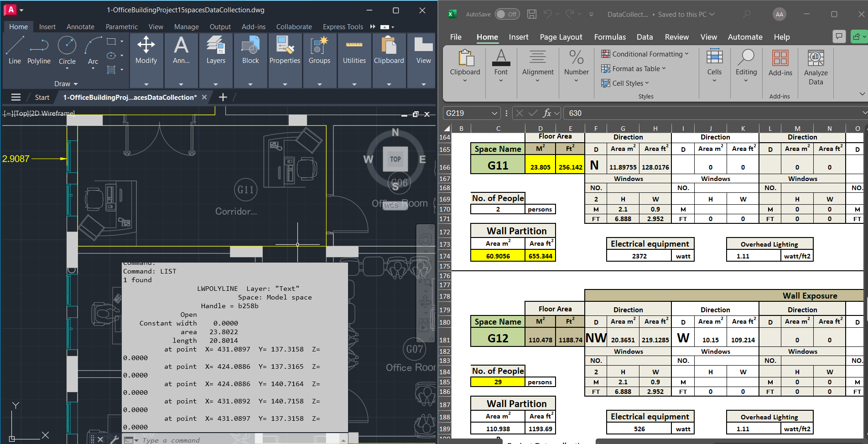Open the Utilities panel
Viewport: 868px width, 444px height.
tap(354, 61)
